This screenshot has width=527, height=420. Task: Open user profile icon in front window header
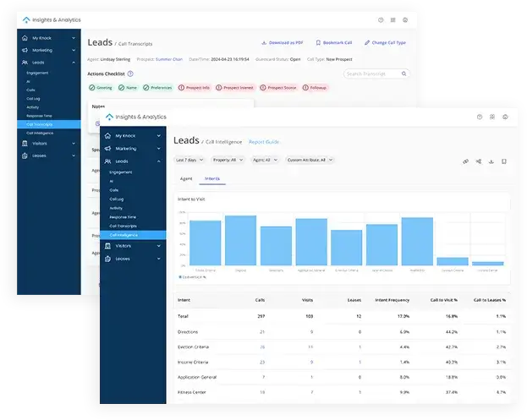tap(505, 117)
